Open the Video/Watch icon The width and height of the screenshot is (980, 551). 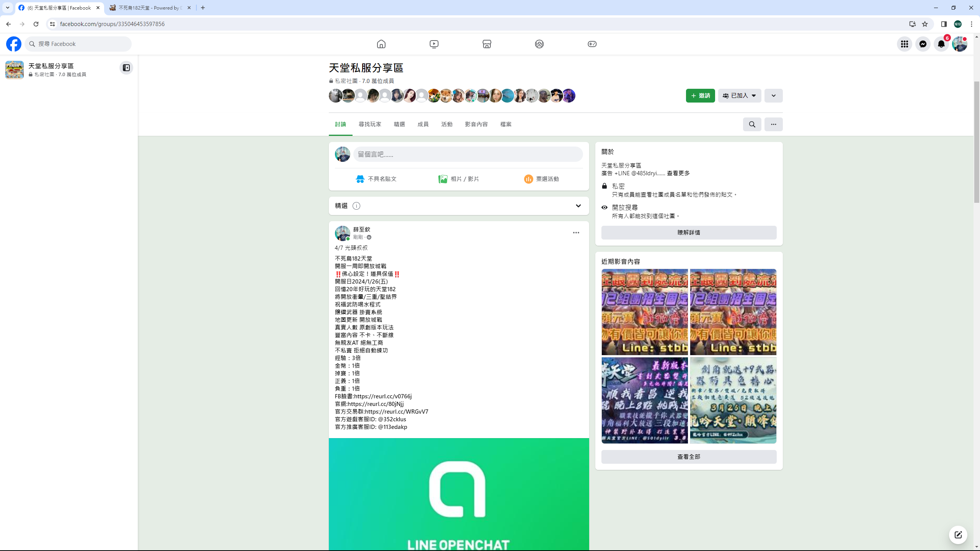(x=434, y=44)
